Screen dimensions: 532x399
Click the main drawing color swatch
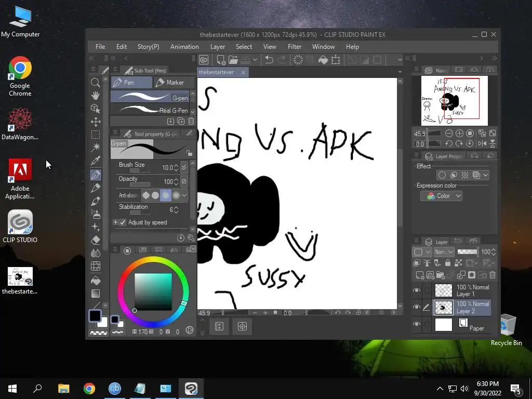[x=95, y=316]
